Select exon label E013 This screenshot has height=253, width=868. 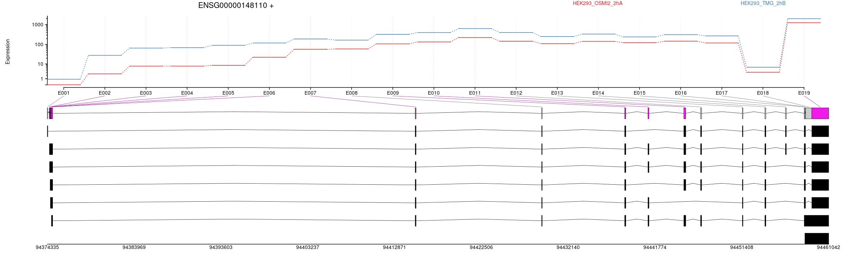click(x=557, y=93)
